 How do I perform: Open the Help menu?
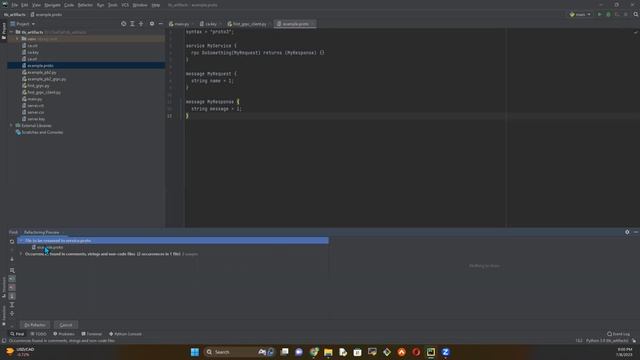coord(156,5)
